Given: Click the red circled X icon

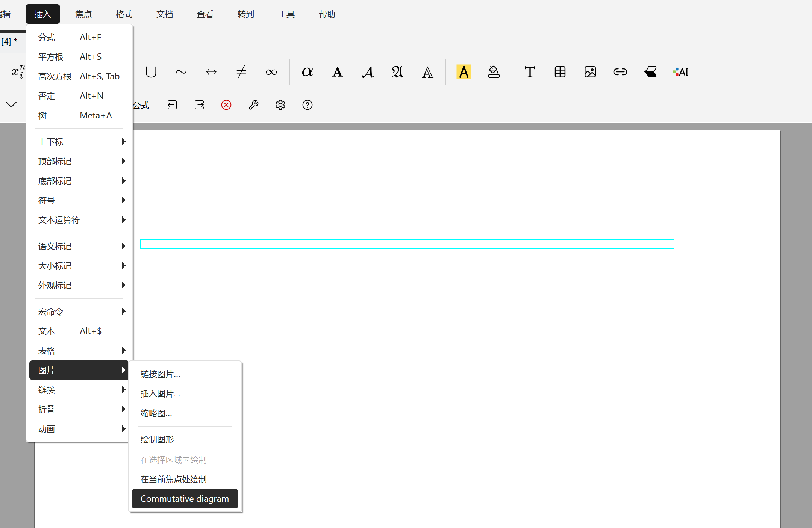Looking at the screenshot, I should [x=226, y=105].
